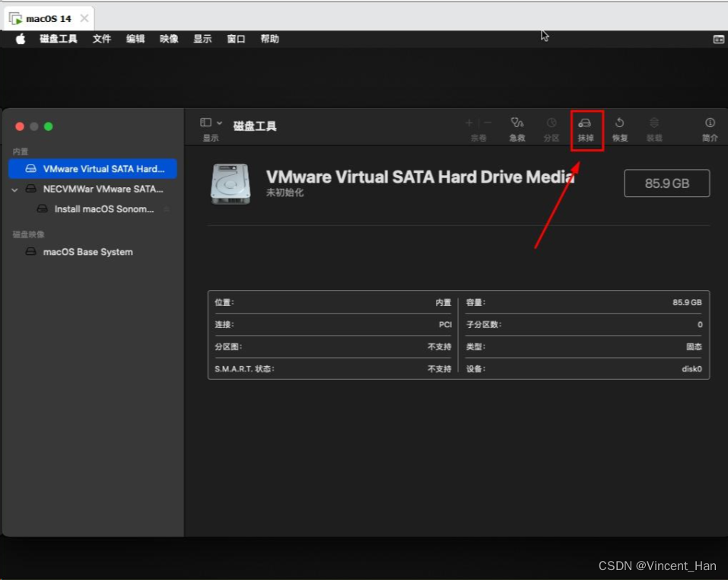Screen dimensions: 728x580
Task: Click the hard drive icon in detail pane
Action: [x=230, y=184]
